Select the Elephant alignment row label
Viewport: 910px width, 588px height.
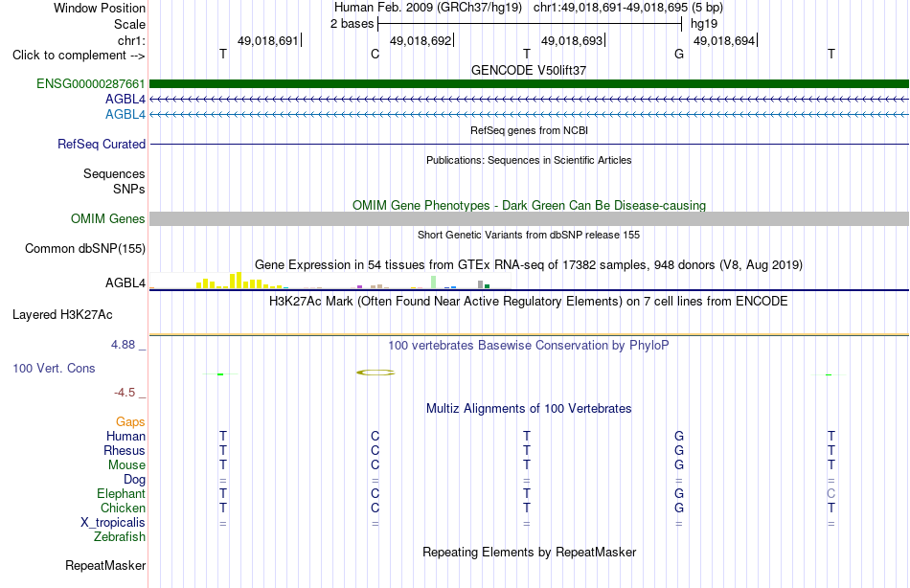point(122,493)
